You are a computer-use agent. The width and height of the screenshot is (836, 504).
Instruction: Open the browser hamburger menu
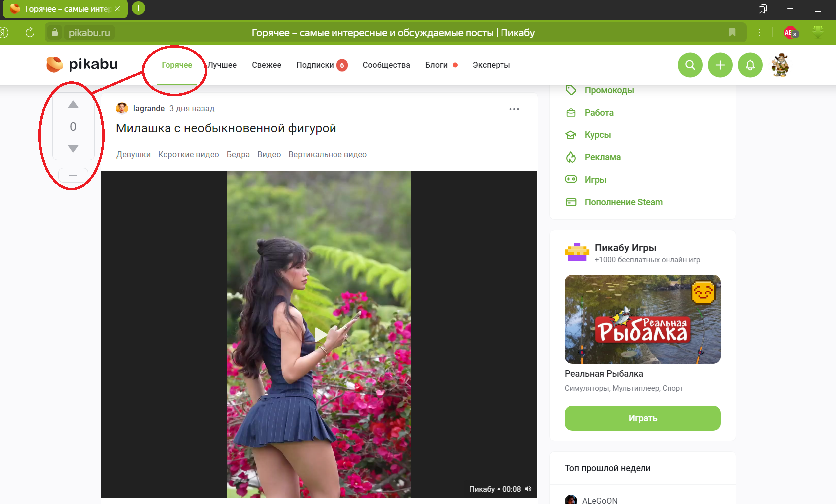click(x=790, y=9)
